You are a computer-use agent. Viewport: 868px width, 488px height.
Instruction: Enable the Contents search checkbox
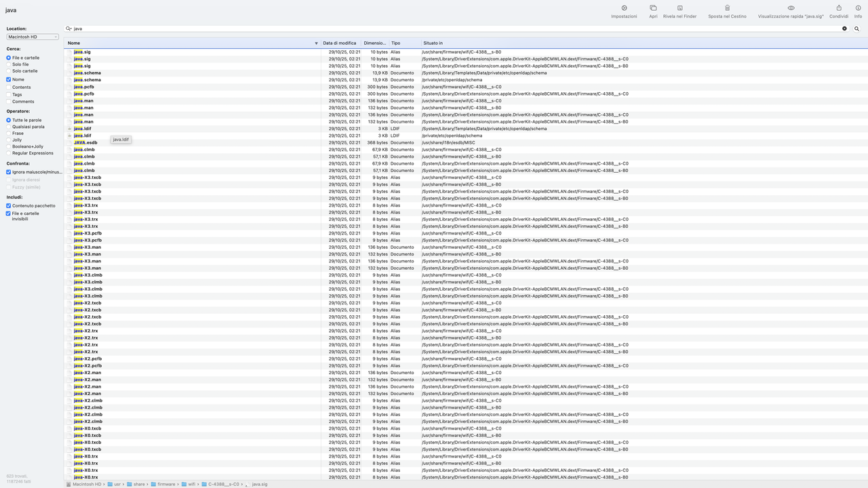coord(10,87)
